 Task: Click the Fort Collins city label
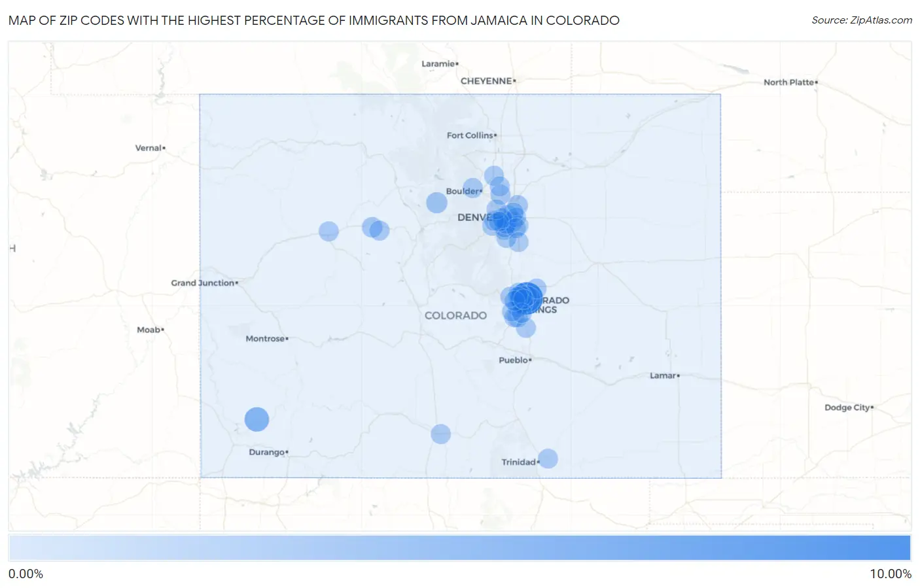(470, 135)
